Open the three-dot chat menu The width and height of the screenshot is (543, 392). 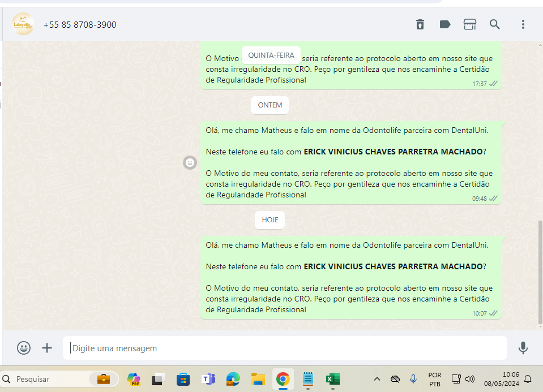pyautogui.click(x=523, y=24)
